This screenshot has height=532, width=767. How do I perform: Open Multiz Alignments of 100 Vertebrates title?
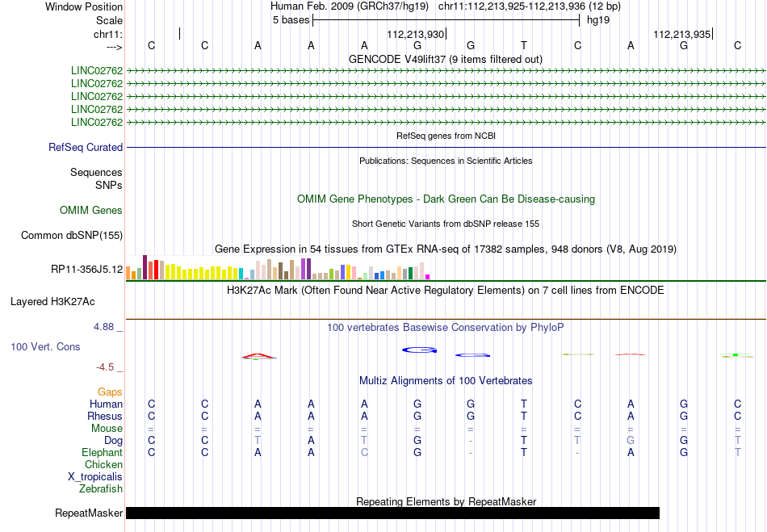(x=446, y=380)
